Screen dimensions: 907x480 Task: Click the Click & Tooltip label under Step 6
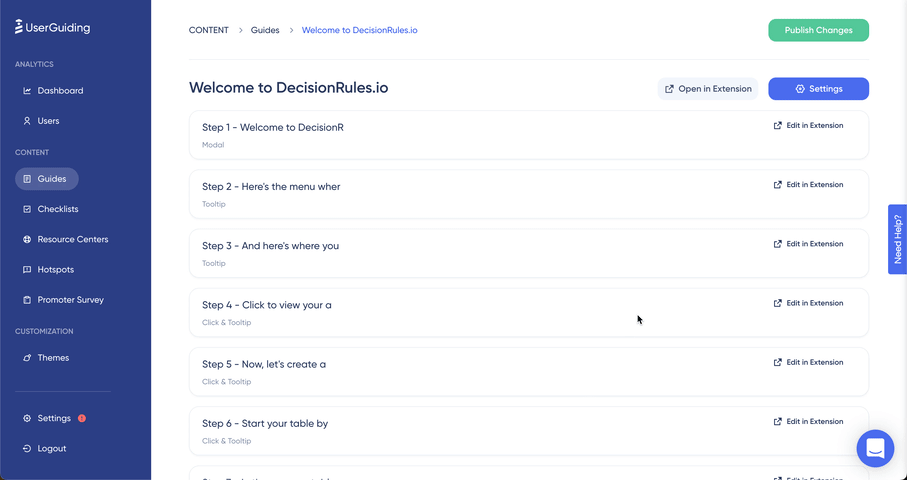click(x=227, y=441)
